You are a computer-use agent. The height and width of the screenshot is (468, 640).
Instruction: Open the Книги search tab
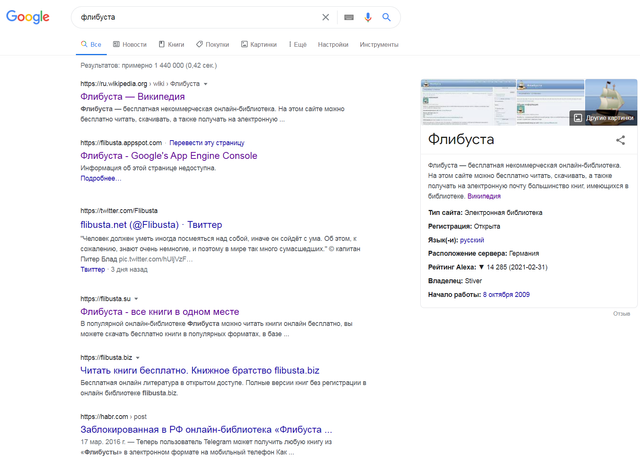point(171,45)
